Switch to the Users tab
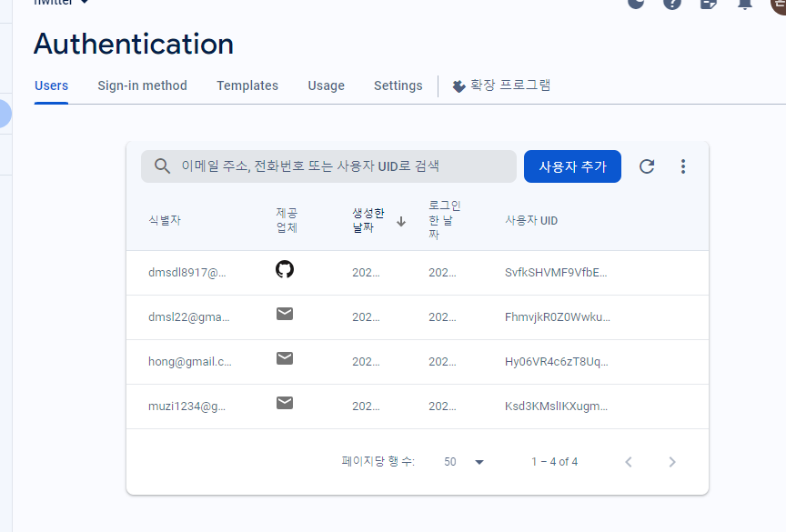Image resolution: width=786 pixels, height=532 pixels. click(51, 85)
